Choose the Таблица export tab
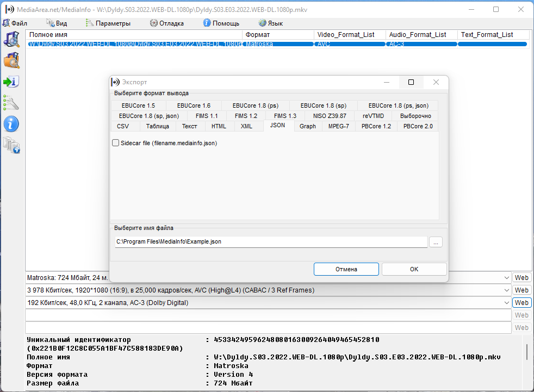 coord(157,126)
